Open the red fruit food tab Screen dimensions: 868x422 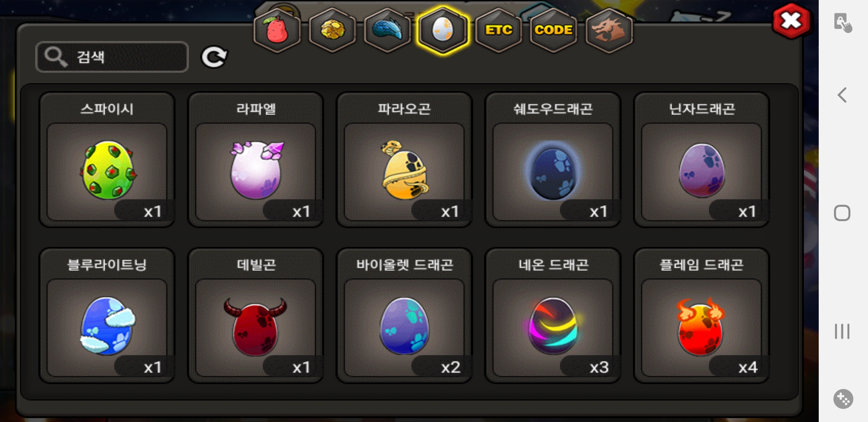coord(277,30)
